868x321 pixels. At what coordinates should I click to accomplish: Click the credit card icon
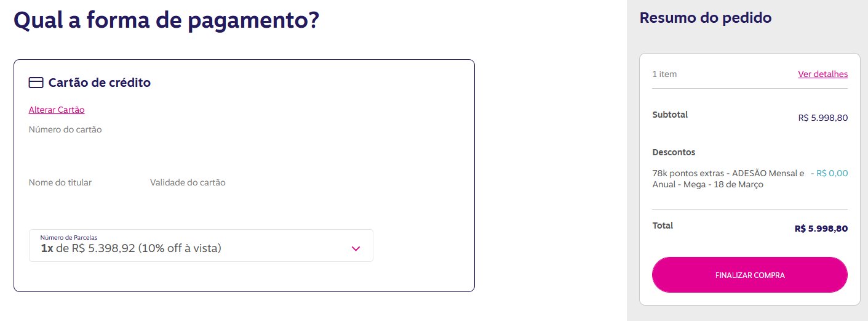pos(36,83)
